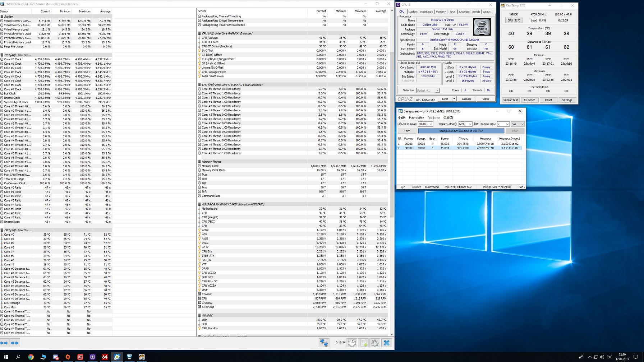Reset HWiNFO elapsed time clock icon

pyautogui.click(x=352, y=343)
